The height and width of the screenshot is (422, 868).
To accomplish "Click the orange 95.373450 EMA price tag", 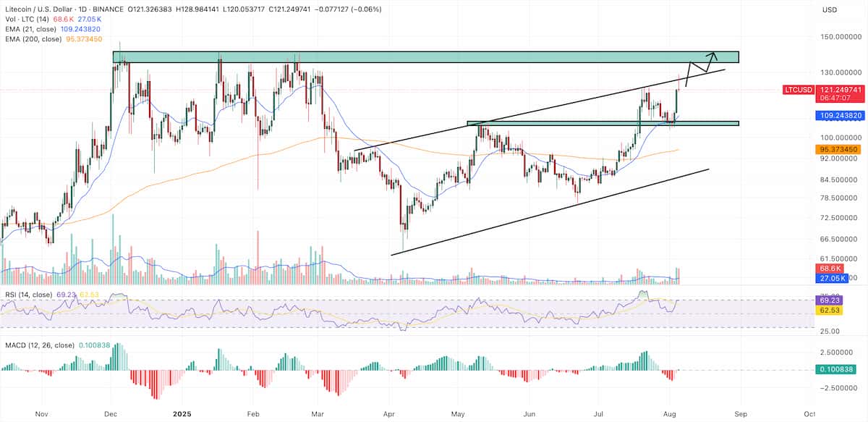I will [840, 149].
